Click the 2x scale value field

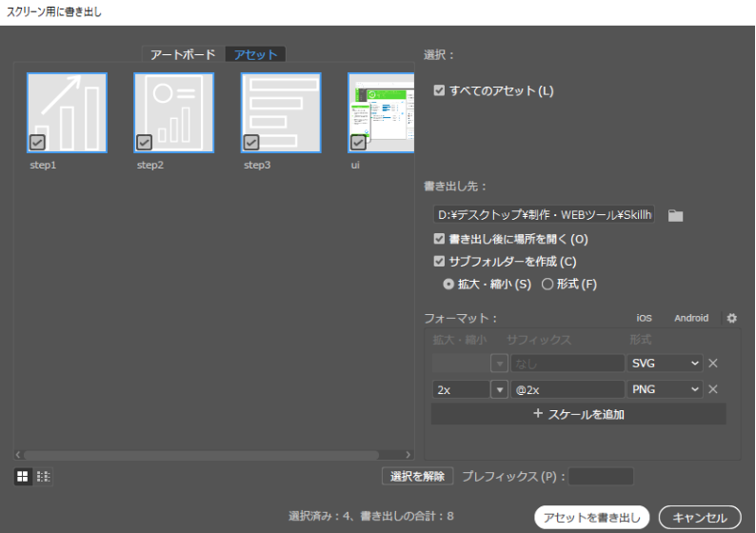pyautogui.click(x=461, y=389)
